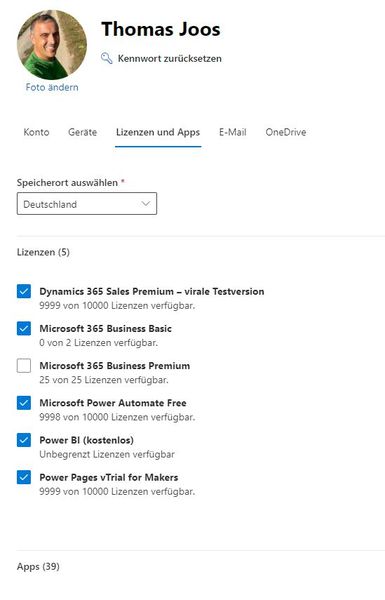The image size is (385, 600).
Task: Switch to the Geräte tab
Action: point(82,132)
